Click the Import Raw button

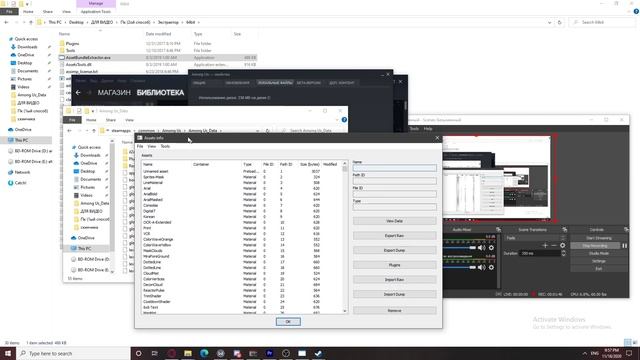pos(394,280)
